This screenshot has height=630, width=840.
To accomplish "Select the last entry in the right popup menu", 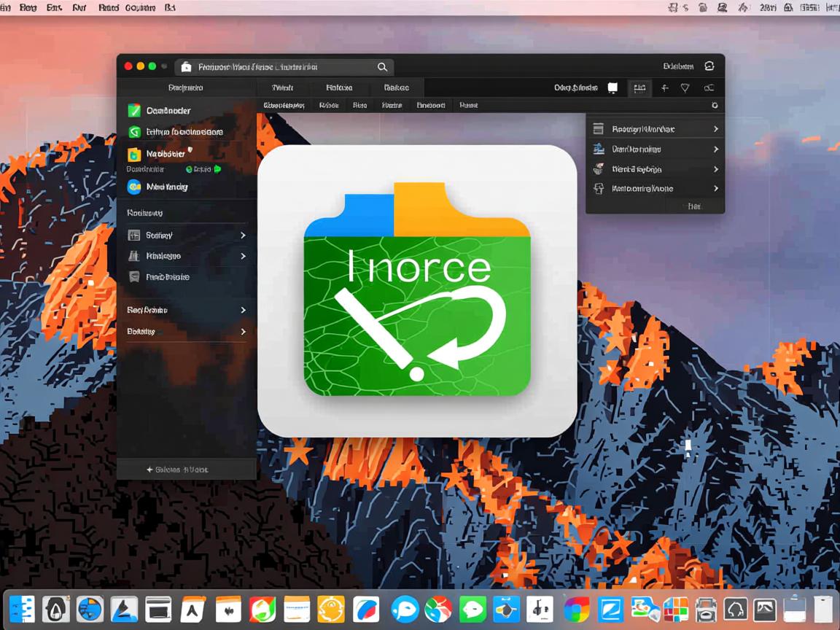I will [655, 189].
